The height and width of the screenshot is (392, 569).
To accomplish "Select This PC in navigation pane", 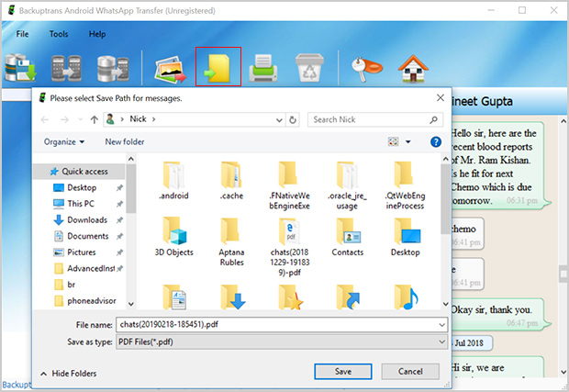I will (81, 204).
